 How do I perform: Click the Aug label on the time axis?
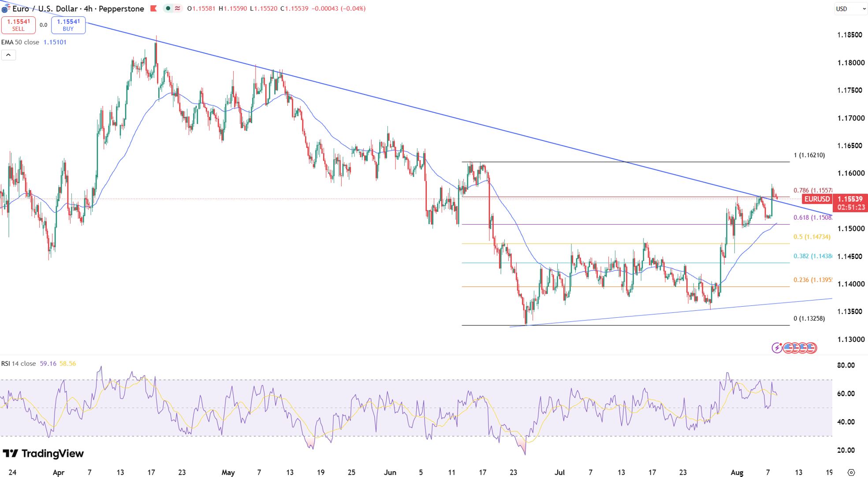click(737, 473)
